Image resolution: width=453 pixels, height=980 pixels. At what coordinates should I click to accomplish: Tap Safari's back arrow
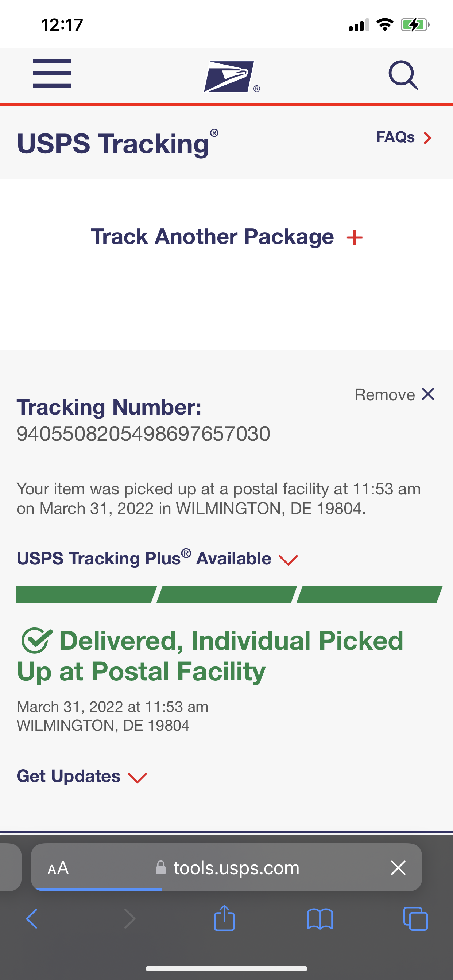pos(32,919)
